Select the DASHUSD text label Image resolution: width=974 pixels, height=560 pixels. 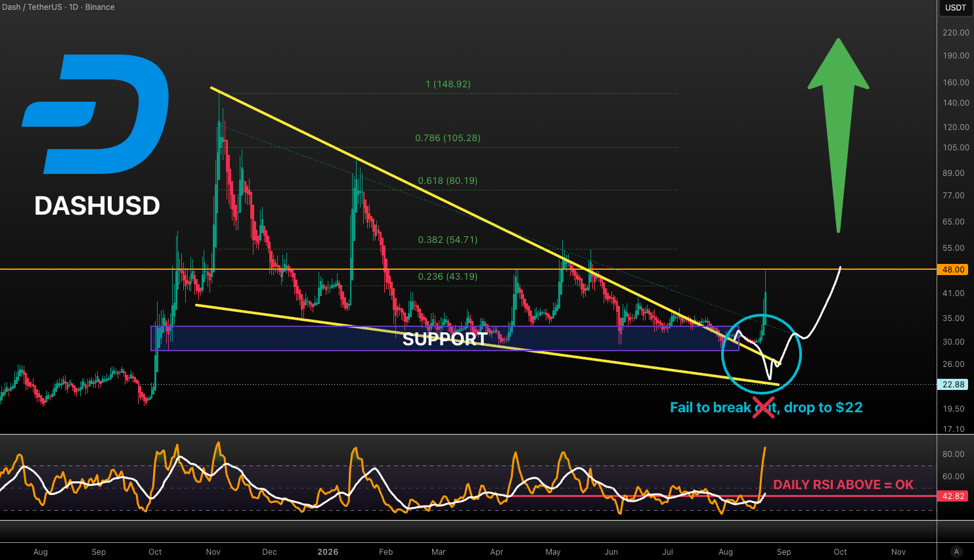pyautogui.click(x=97, y=206)
